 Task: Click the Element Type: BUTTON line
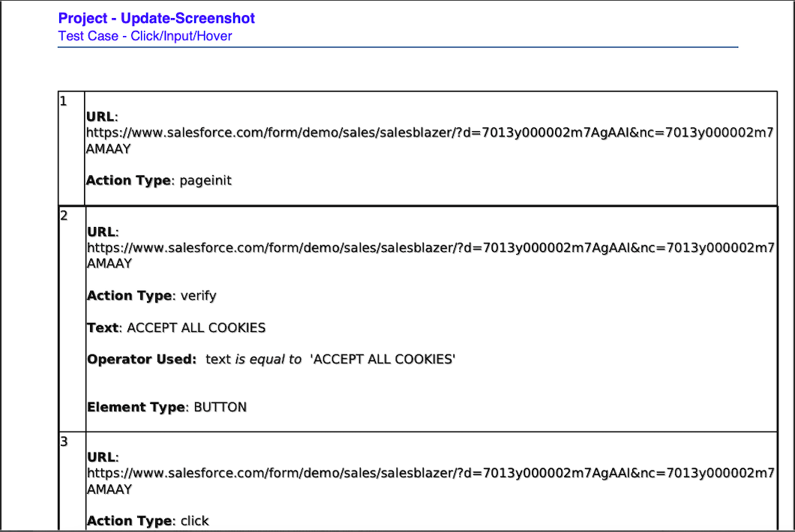[x=166, y=408]
